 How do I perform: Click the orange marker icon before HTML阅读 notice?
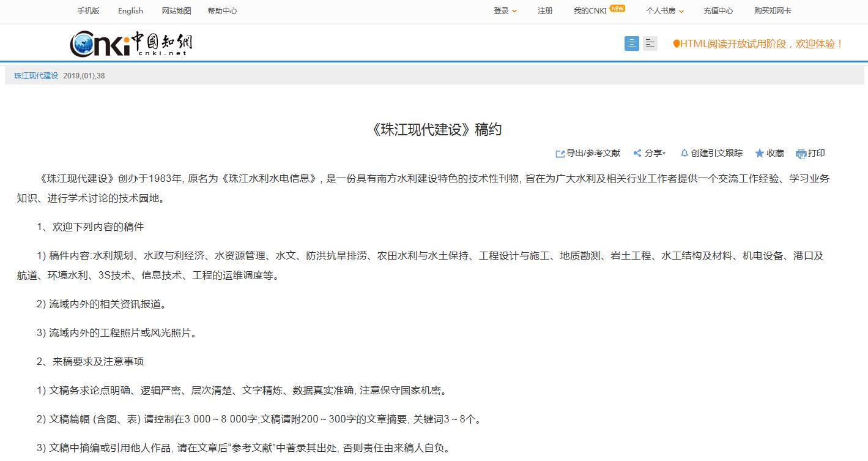click(x=676, y=44)
